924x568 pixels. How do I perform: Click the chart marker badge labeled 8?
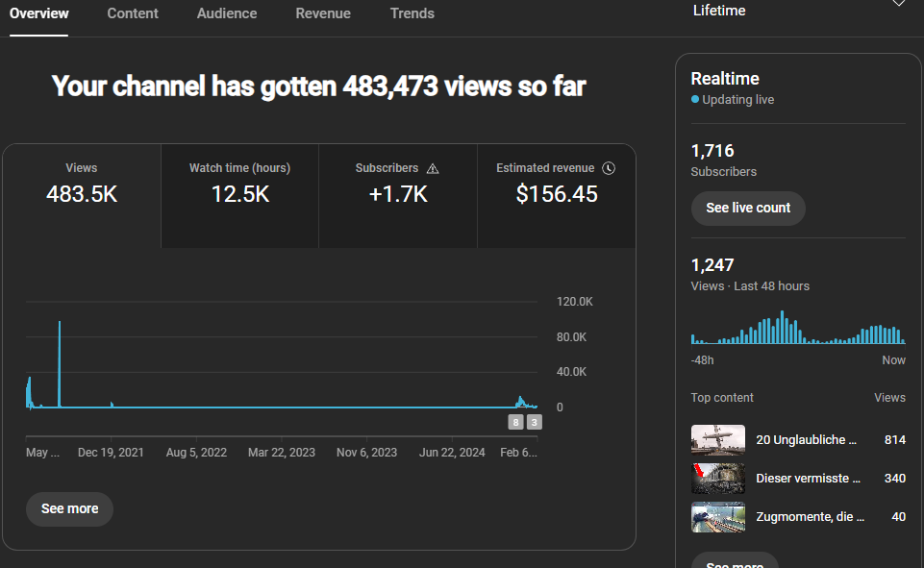click(x=515, y=422)
